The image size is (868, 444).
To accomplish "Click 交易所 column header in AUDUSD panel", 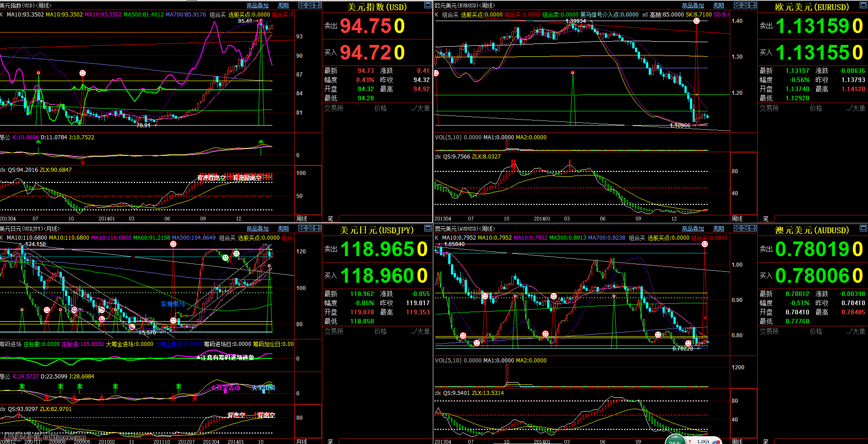I will pyautogui.click(x=769, y=331).
